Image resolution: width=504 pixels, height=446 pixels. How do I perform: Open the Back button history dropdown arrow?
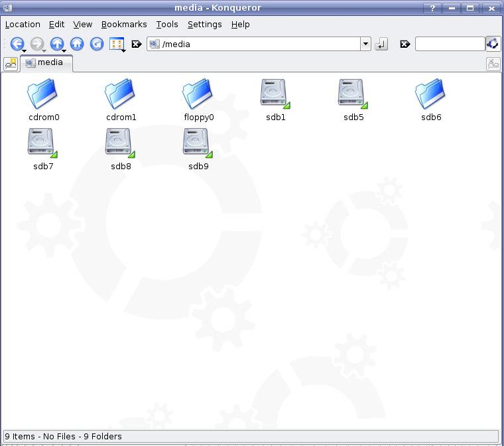[x=24, y=51]
